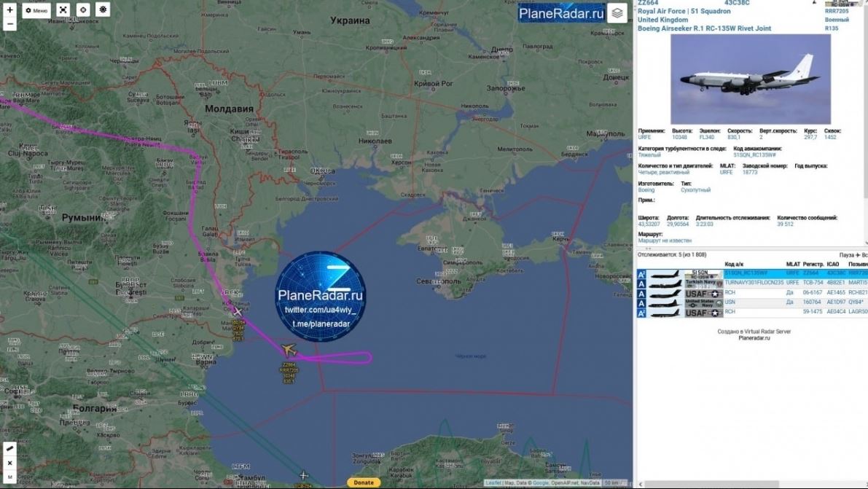The height and width of the screenshot is (489, 868).
Task: Click the speed value 830,1
Action: click(733, 137)
